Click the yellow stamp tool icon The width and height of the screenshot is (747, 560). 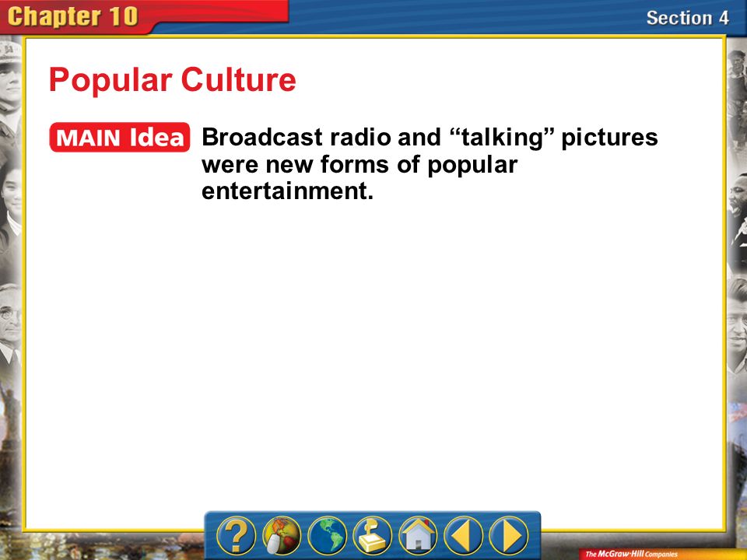pos(372,536)
